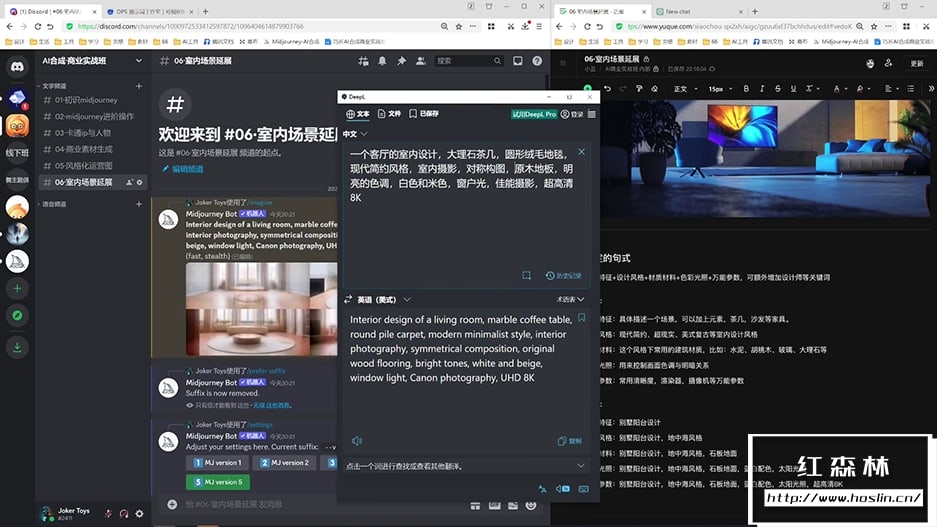Image resolution: width=937 pixels, height=527 pixels.
Task: Clear DeepL source text with X
Action: point(581,152)
